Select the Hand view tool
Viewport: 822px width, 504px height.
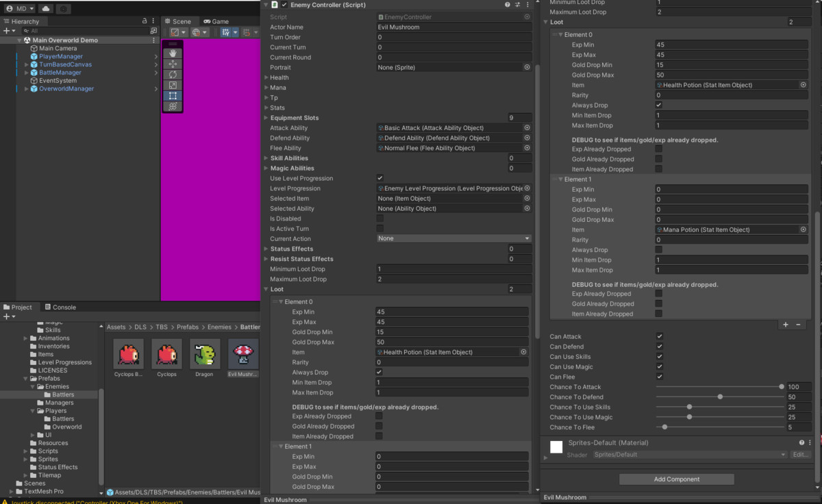173,53
